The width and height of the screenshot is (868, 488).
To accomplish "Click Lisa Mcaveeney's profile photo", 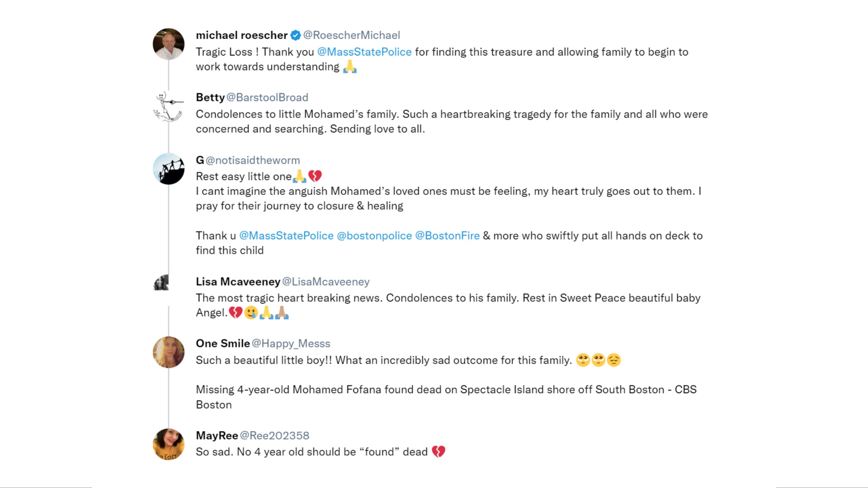I will coord(162,283).
